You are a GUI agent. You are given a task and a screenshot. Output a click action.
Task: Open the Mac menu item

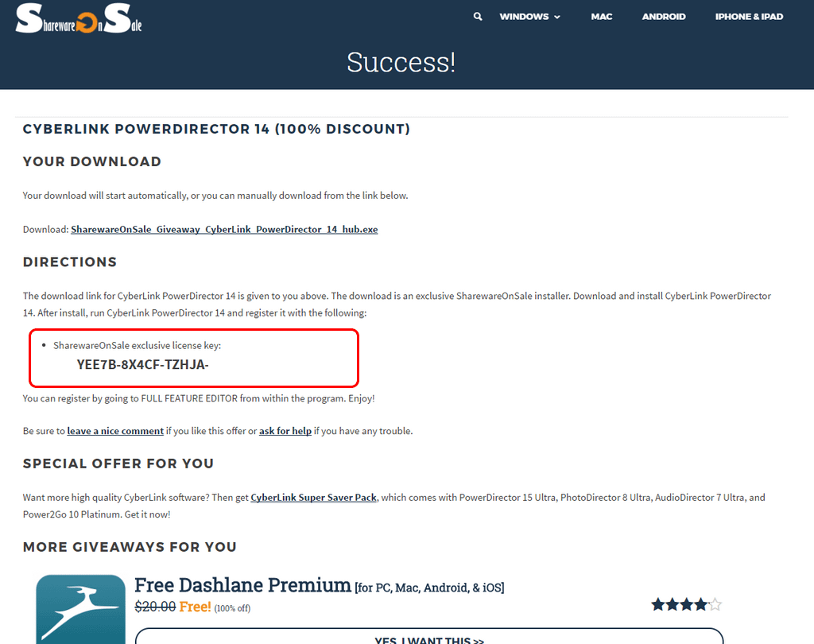pyautogui.click(x=601, y=17)
